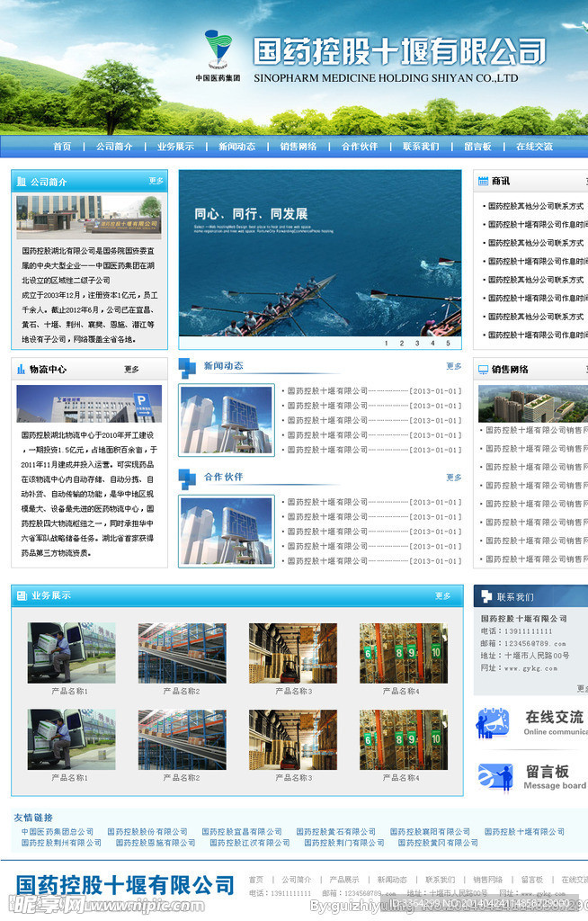Open second-row forklift image 产品名称3
588x921 pixels.
click(293, 739)
